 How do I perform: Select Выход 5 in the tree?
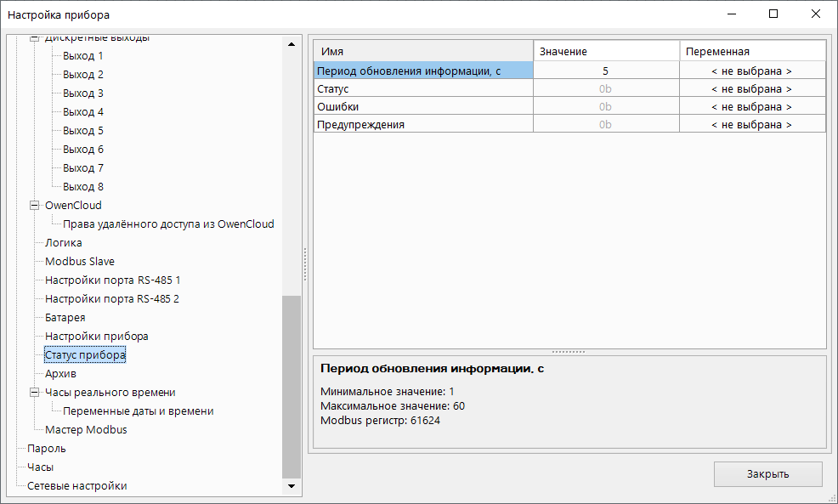[x=82, y=131]
